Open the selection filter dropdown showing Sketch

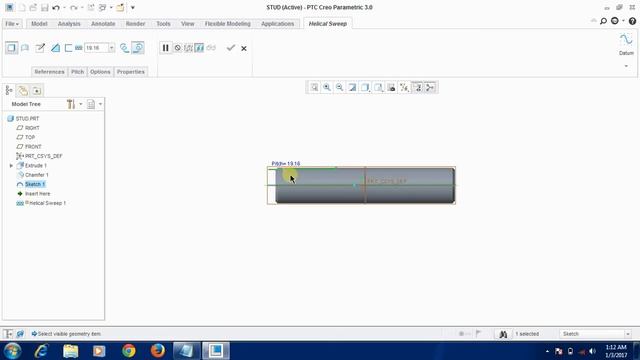click(628, 334)
